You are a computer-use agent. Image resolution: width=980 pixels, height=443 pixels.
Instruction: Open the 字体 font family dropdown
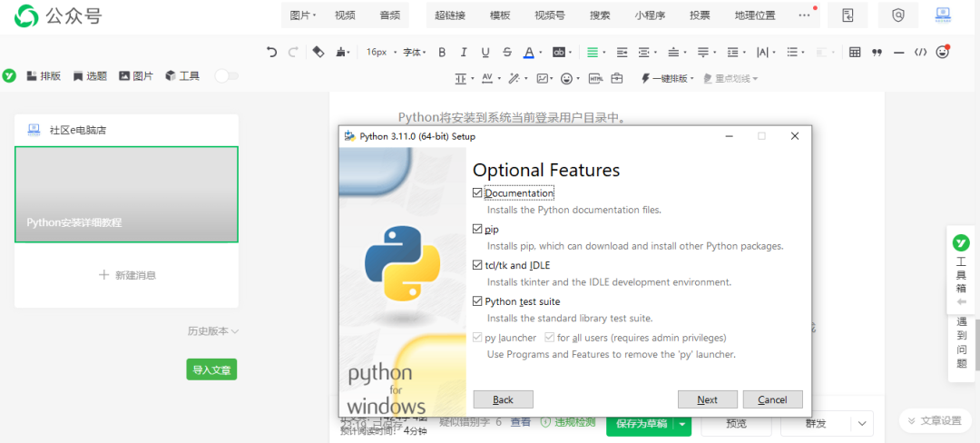point(414,53)
